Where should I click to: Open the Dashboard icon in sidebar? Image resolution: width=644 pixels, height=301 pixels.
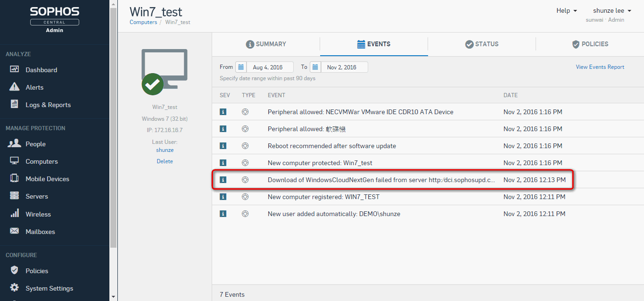click(15, 69)
